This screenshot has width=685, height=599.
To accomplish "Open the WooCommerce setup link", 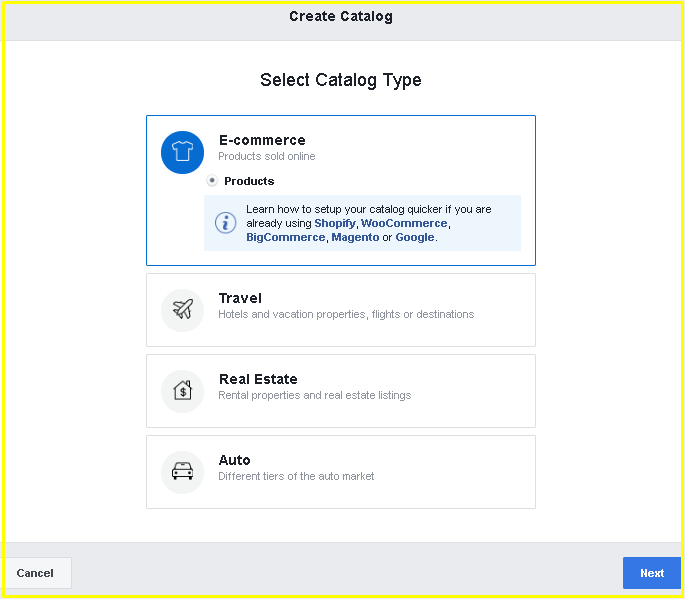I will [x=404, y=223].
